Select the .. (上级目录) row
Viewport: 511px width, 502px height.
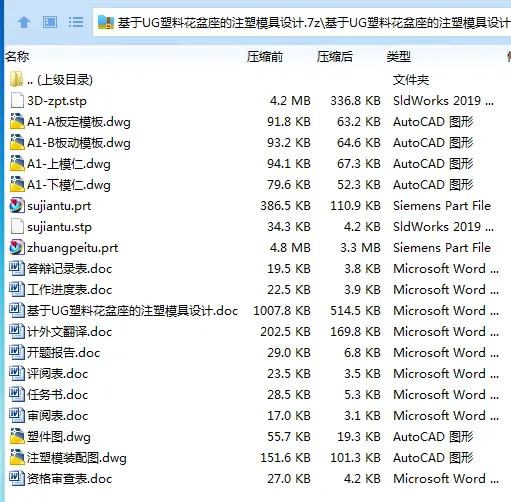(x=255, y=80)
